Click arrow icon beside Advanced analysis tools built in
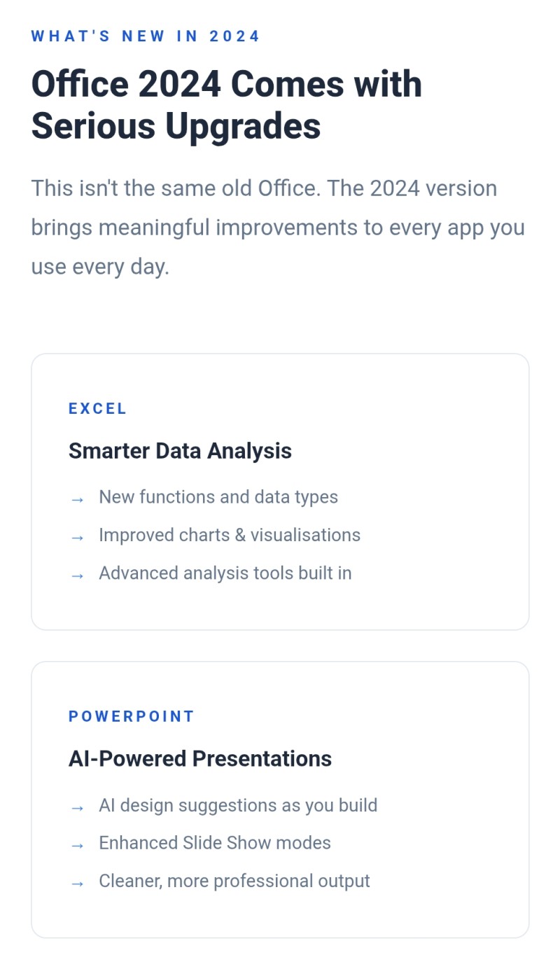The height and width of the screenshot is (955, 560). point(77,576)
